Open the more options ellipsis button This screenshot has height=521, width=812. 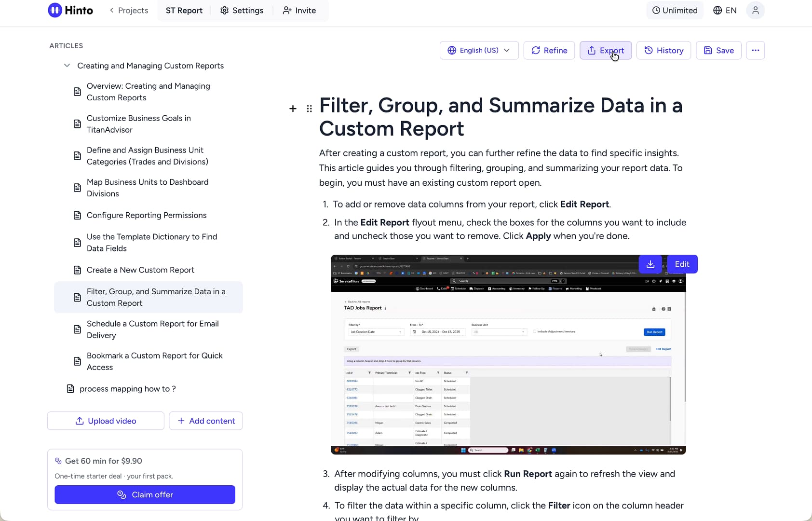coord(755,50)
